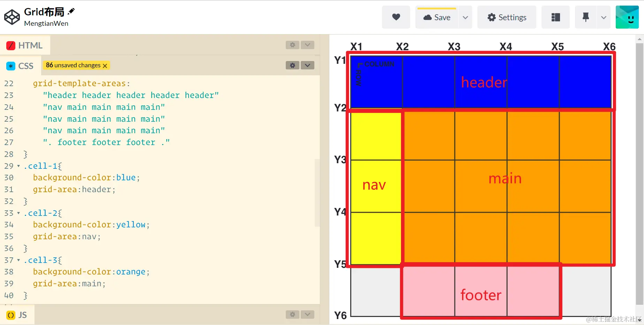Click the pencil icon to edit pen title

(71, 12)
